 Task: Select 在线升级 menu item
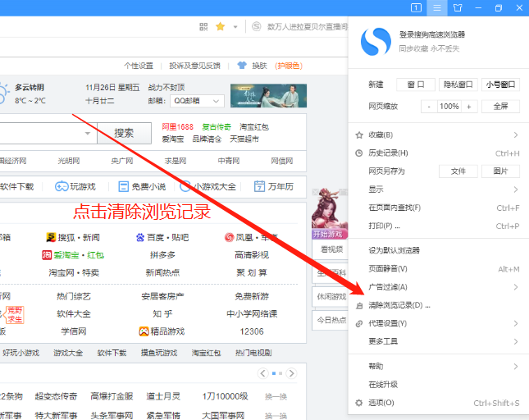click(438, 384)
